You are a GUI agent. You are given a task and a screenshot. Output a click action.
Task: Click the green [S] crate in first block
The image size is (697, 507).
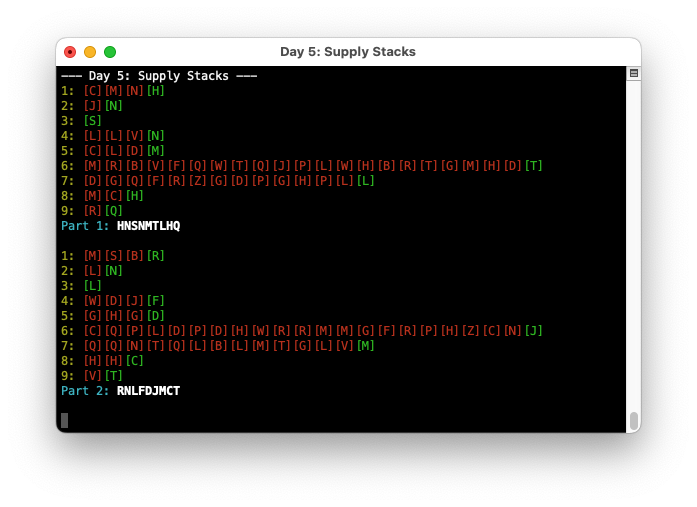(92, 121)
